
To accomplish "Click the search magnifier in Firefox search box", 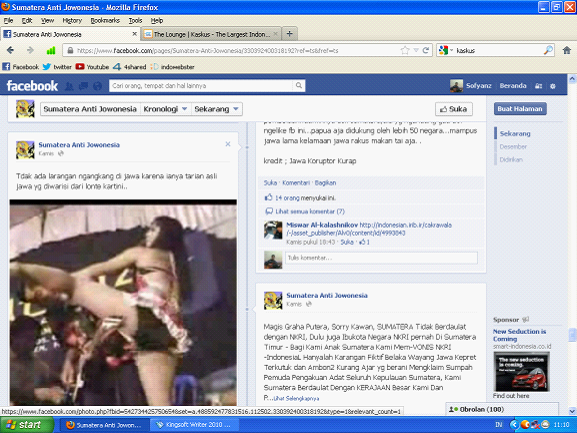I will (x=548, y=50).
